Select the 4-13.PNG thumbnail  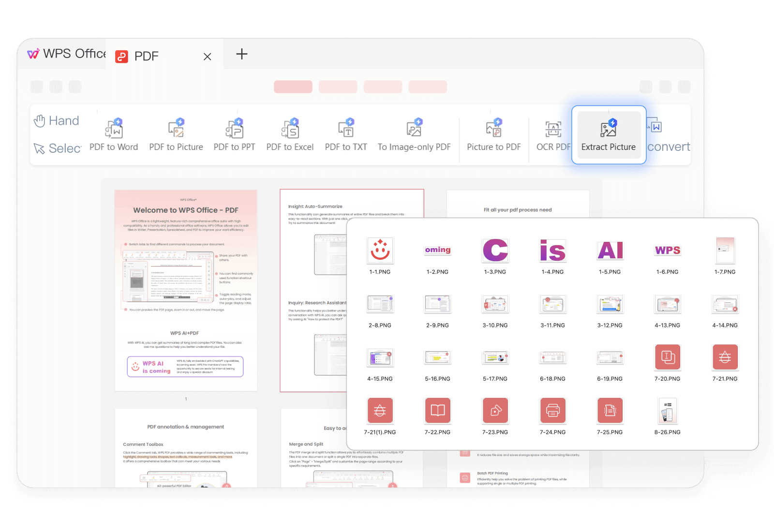(668, 304)
